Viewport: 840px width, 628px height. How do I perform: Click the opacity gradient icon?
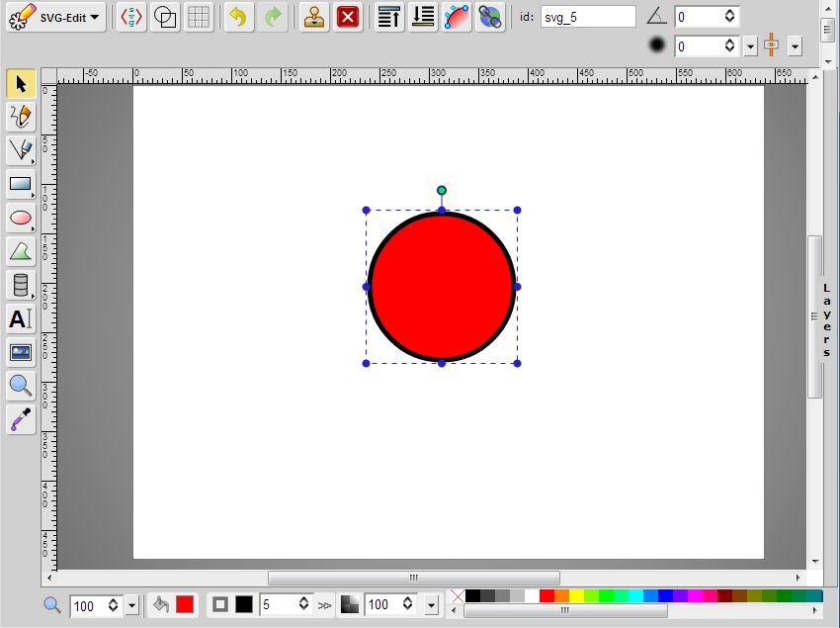tap(350, 605)
